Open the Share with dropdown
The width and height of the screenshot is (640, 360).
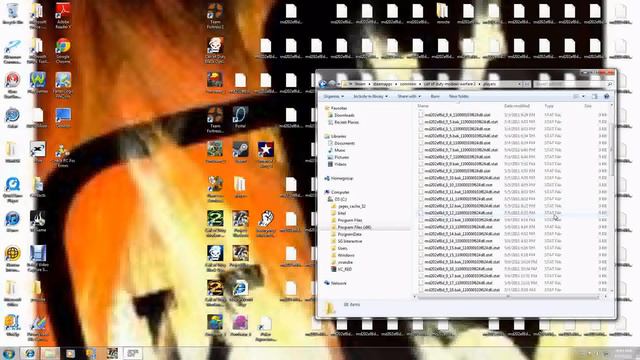(x=409, y=96)
